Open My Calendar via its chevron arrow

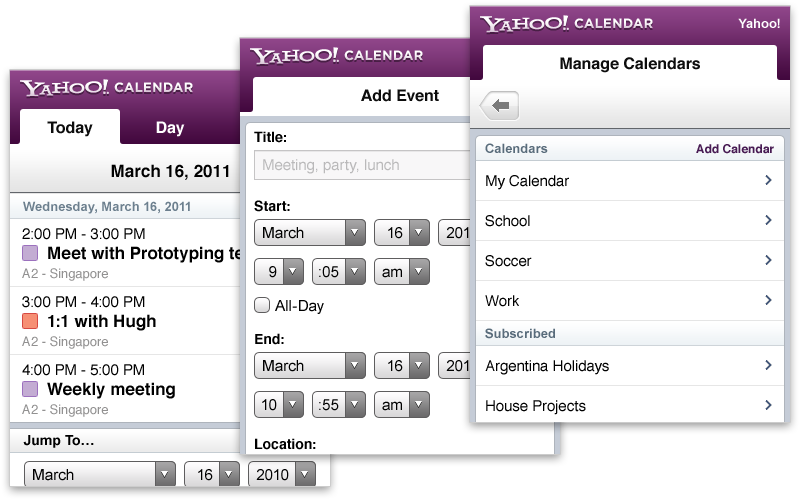tap(768, 180)
